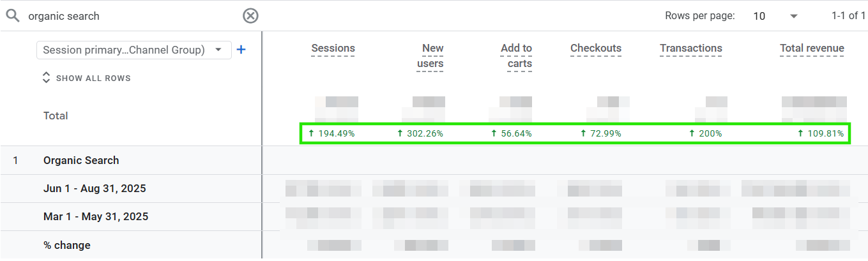868x261 pixels.
Task: Open the Rows per page dropdown
Action: click(x=775, y=16)
